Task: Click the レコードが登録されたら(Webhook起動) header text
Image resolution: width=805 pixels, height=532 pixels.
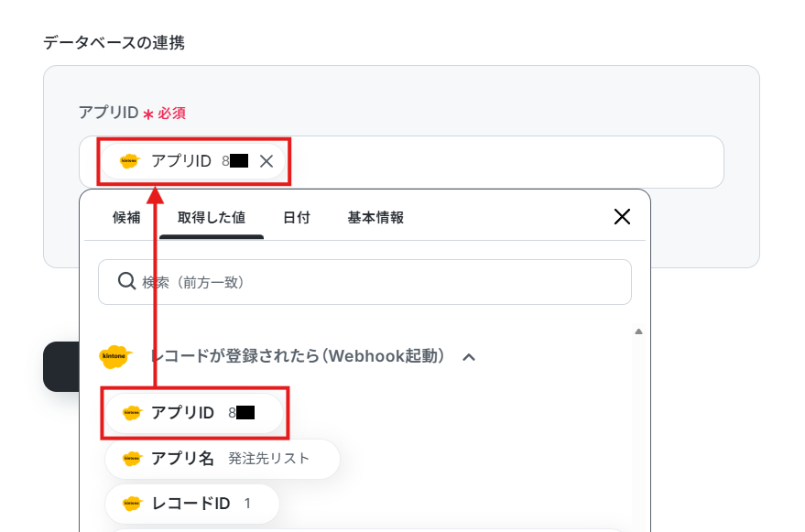Action: (x=298, y=356)
